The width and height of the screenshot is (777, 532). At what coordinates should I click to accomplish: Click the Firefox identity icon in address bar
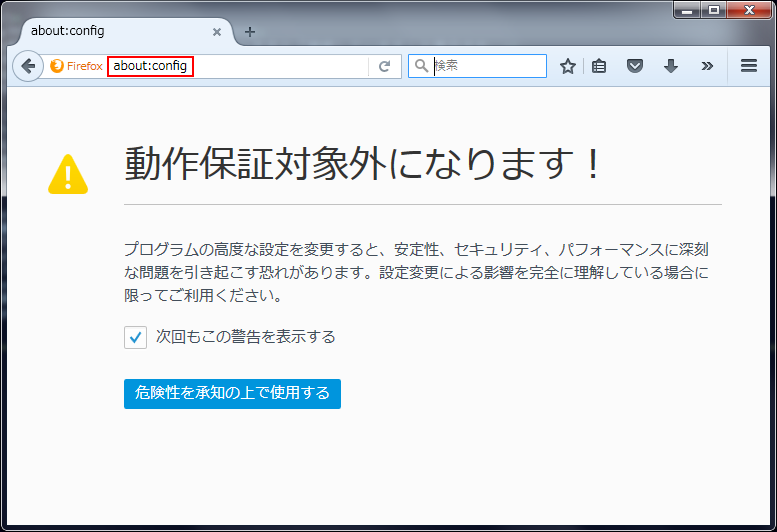pyautogui.click(x=76, y=66)
